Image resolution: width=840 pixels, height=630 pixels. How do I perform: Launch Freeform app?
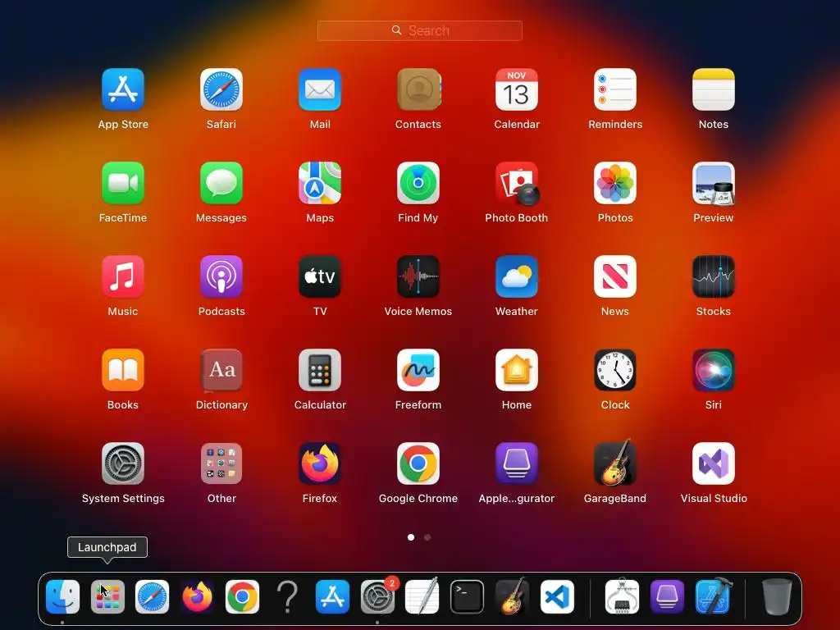pyautogui.click(x=418, y=370)
